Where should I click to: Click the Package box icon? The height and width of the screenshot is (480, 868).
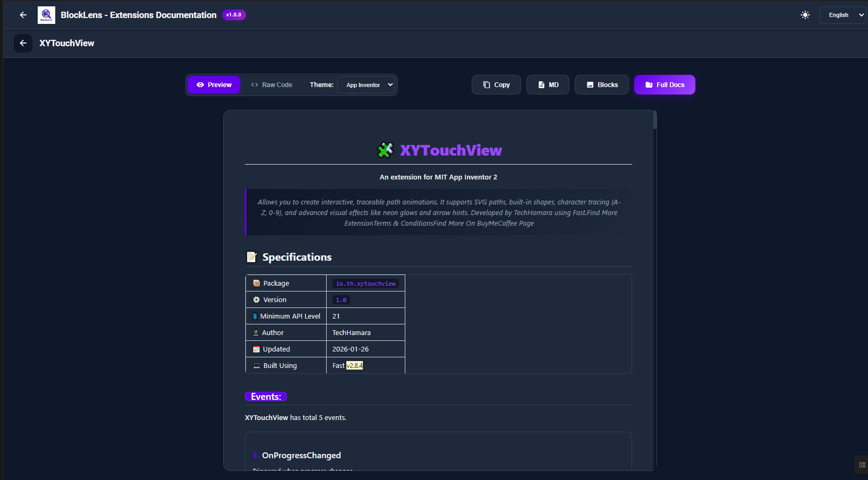click(x=257, y=284)
